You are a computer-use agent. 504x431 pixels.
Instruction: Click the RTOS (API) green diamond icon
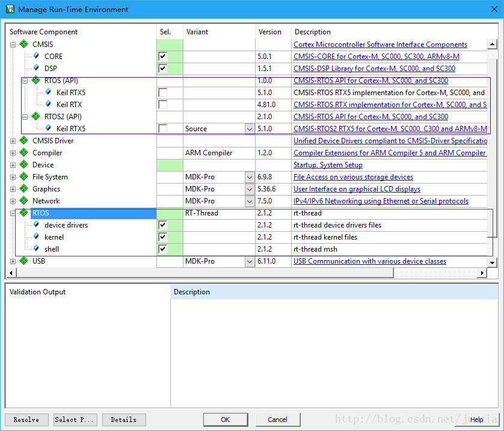35,80
